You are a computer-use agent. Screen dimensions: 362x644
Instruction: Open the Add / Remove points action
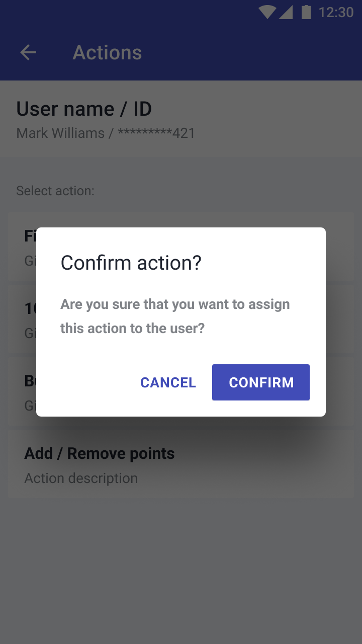181,464
